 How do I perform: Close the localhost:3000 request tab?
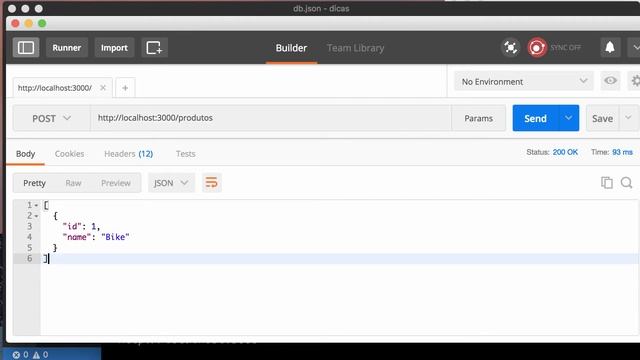click(x=103, y=88)
